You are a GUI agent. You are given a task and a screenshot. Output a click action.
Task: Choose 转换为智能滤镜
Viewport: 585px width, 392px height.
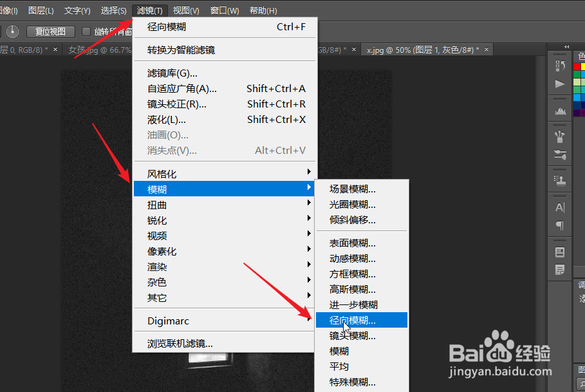[x=225, y=50]
